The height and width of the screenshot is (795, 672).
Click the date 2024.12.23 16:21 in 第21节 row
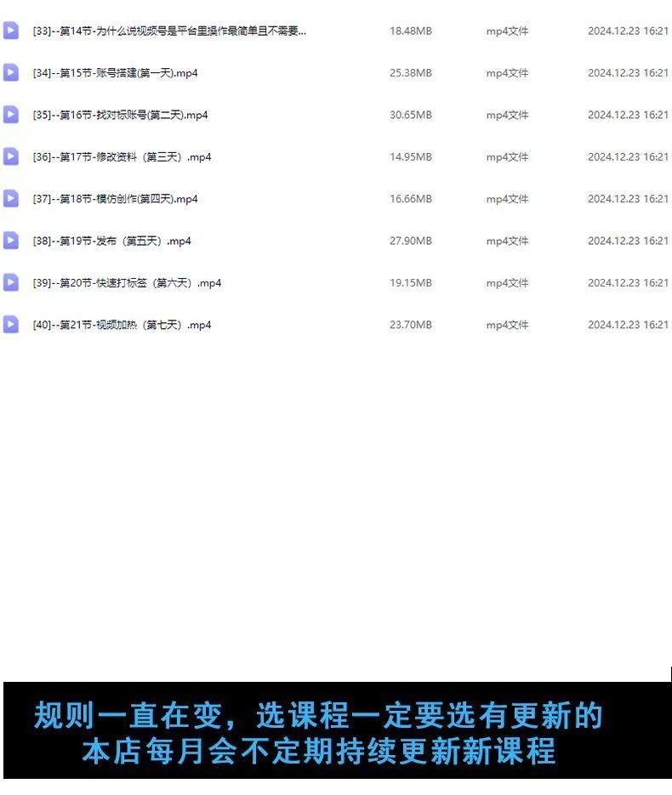pos(629,325)
